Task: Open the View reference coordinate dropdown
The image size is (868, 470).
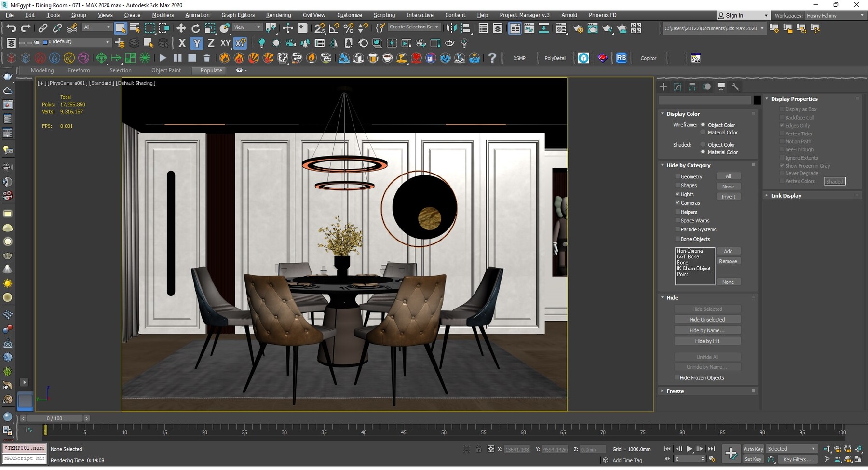Action: 247,27
